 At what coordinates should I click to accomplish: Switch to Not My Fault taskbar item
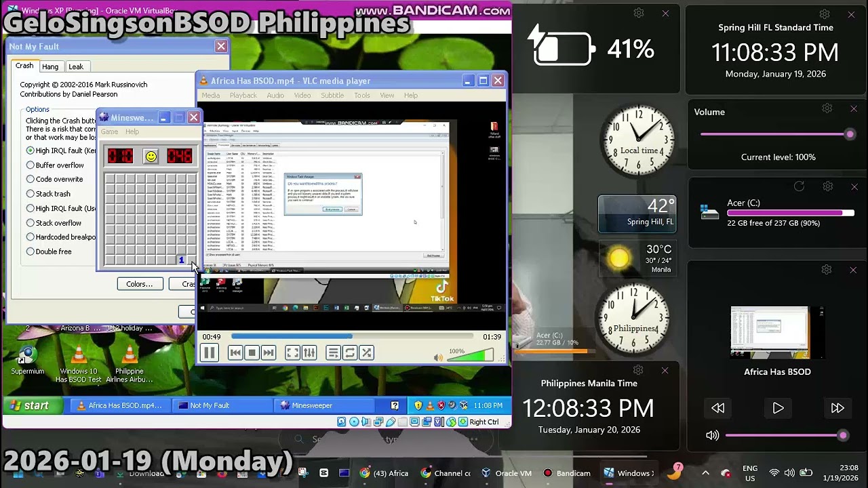(221, 405)
